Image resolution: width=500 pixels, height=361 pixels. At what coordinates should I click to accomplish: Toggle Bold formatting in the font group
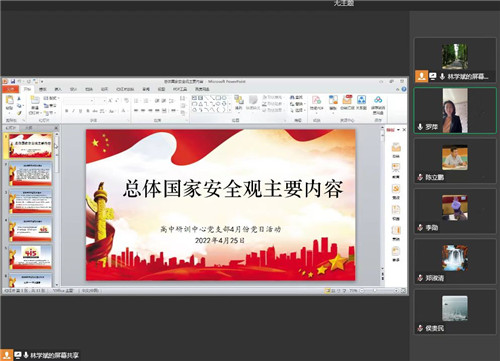66,111
